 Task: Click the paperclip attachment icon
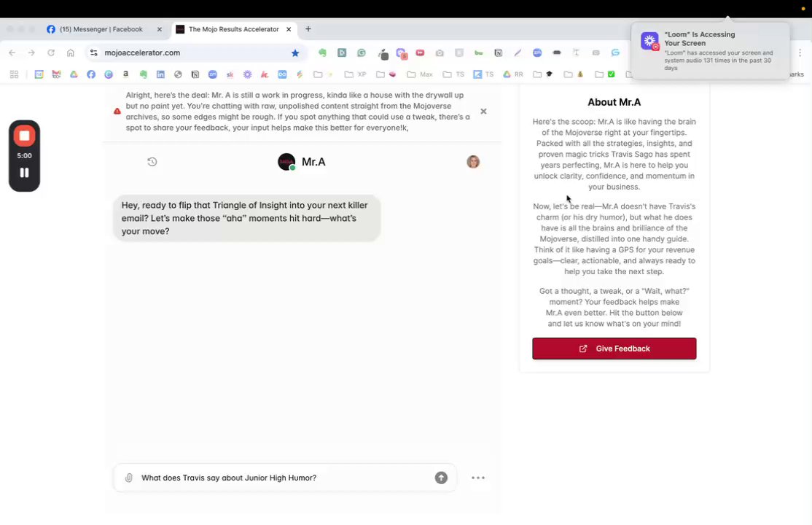tap(129, 478)
